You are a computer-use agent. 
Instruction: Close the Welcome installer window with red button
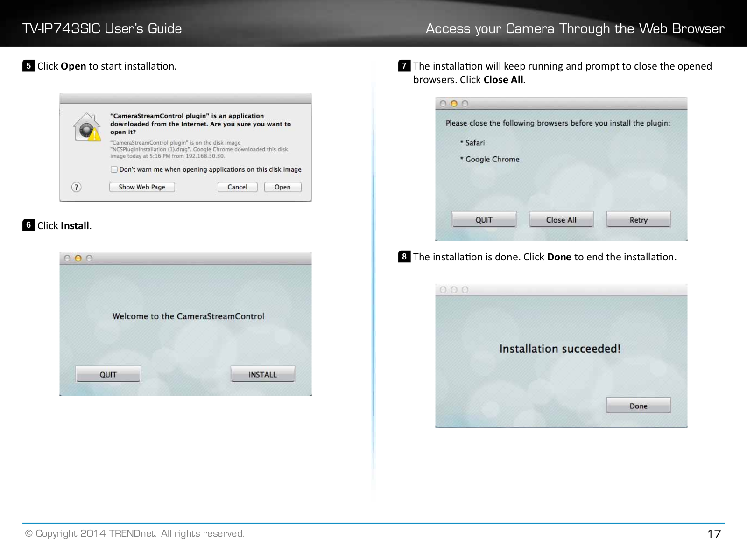click(67, 259)
